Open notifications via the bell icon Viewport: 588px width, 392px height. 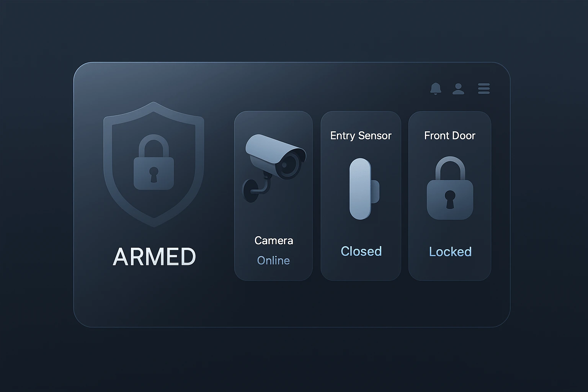click(x=436, y=88)
